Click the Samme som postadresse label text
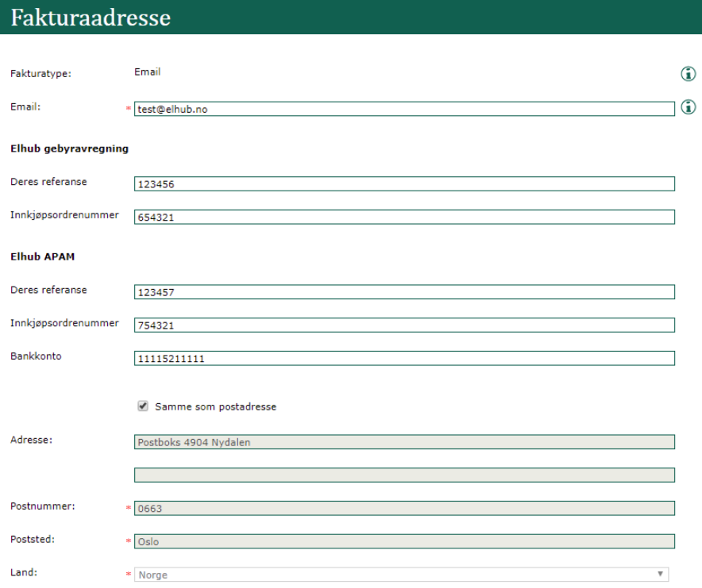The image size is (702, 588). coord(216,407)
